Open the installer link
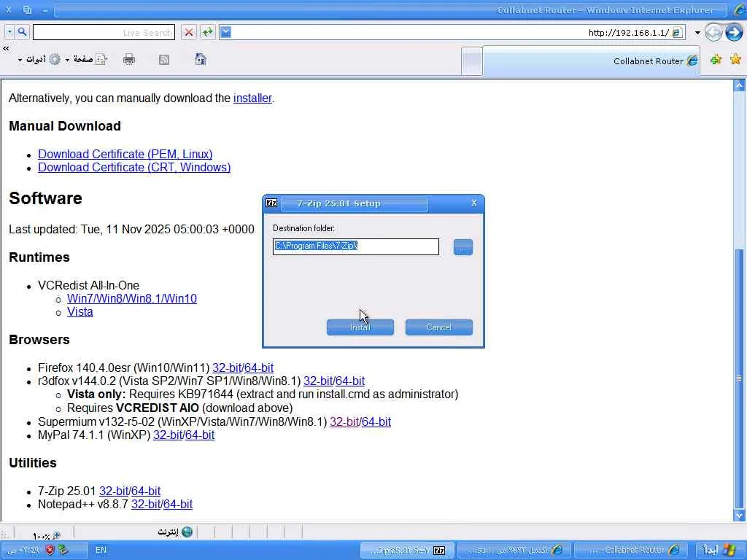 [x=252, y=98]
